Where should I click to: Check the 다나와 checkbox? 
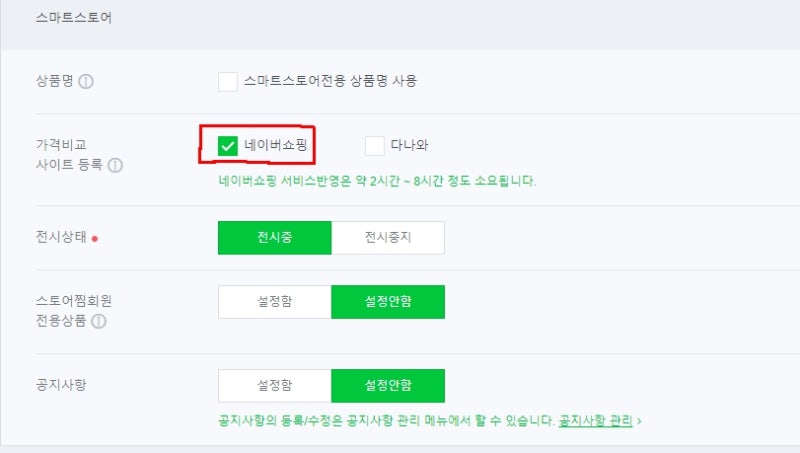[x=374, y=146]
